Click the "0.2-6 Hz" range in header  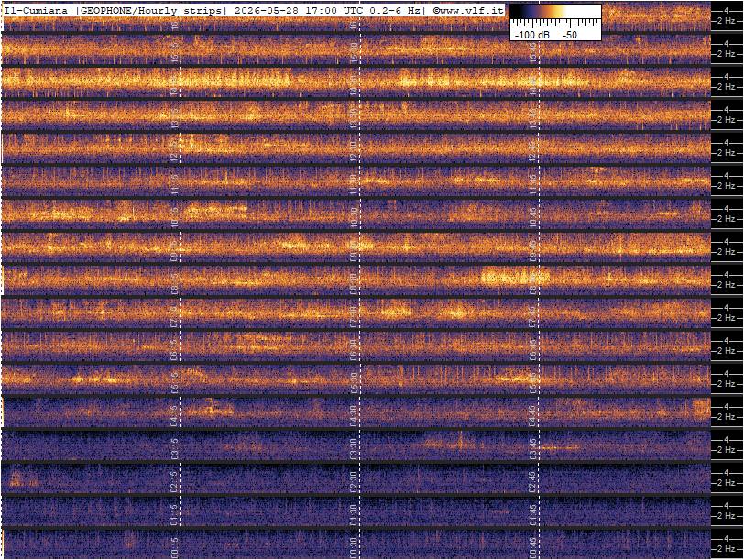point(395,10)
